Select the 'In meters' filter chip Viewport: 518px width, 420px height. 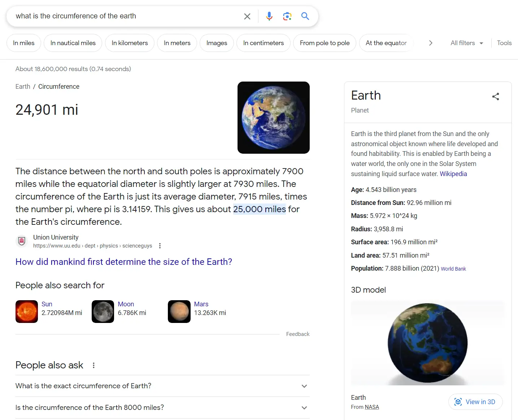pyautogui.click(x=177, y=43)
